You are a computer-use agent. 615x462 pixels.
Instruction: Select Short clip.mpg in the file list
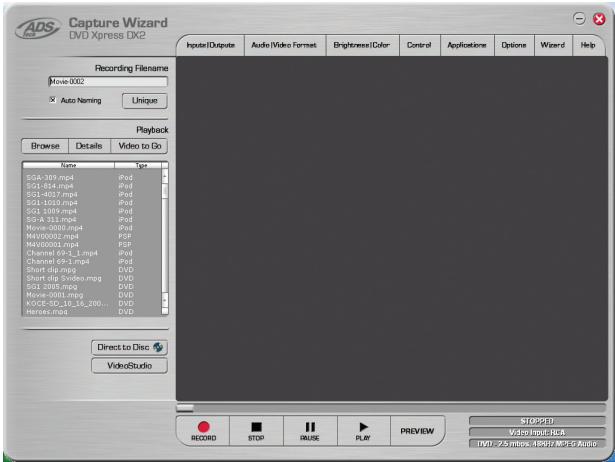[x=92, y=270]
